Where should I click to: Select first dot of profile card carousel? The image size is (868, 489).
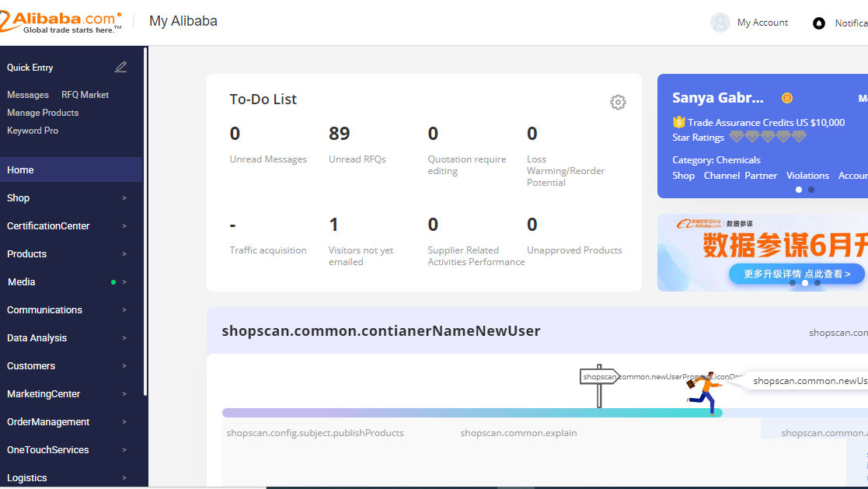tap(798, 190)
